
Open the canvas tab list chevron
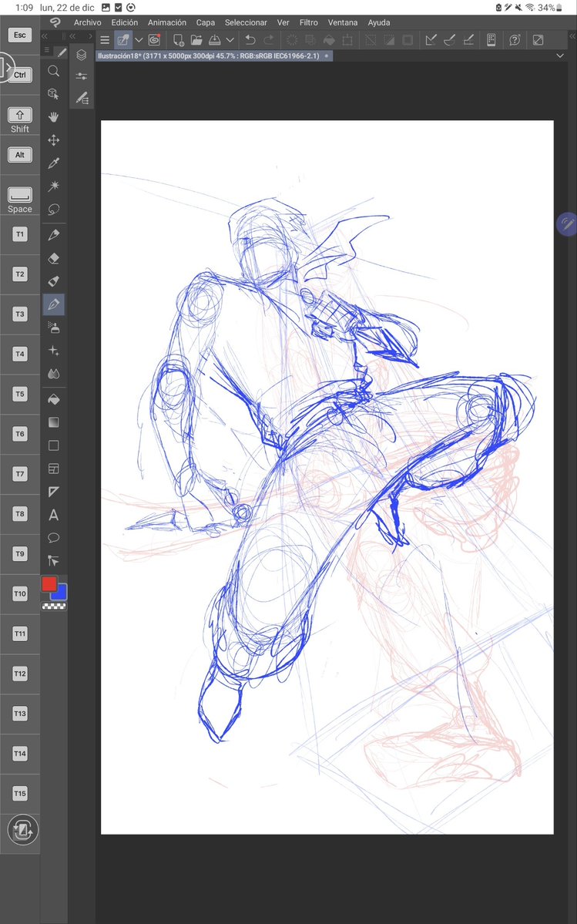pyautogui.click(x=560, y=55)
